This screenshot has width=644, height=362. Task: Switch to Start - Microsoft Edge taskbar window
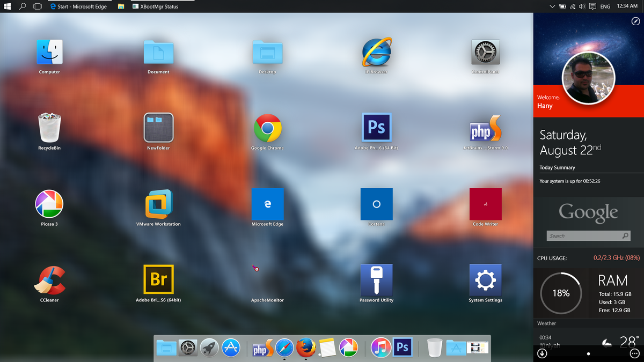(x=78, y=6)
